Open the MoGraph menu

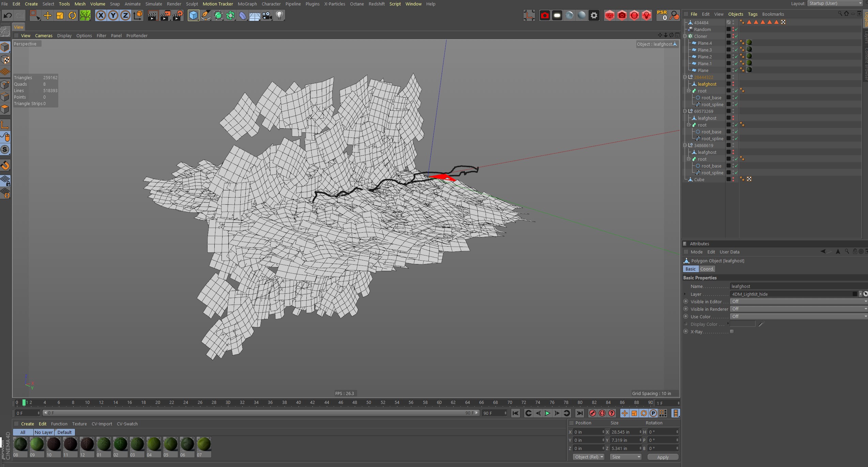(247, 4)
